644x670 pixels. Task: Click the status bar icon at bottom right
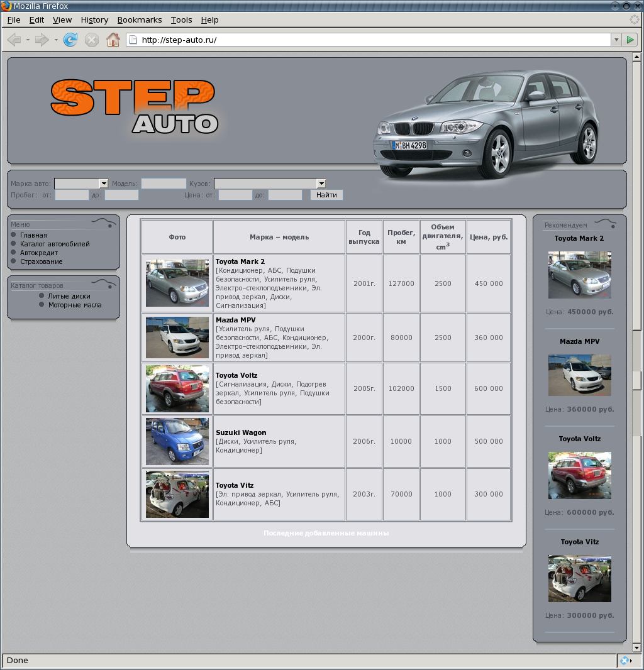[x=626, y=660]
